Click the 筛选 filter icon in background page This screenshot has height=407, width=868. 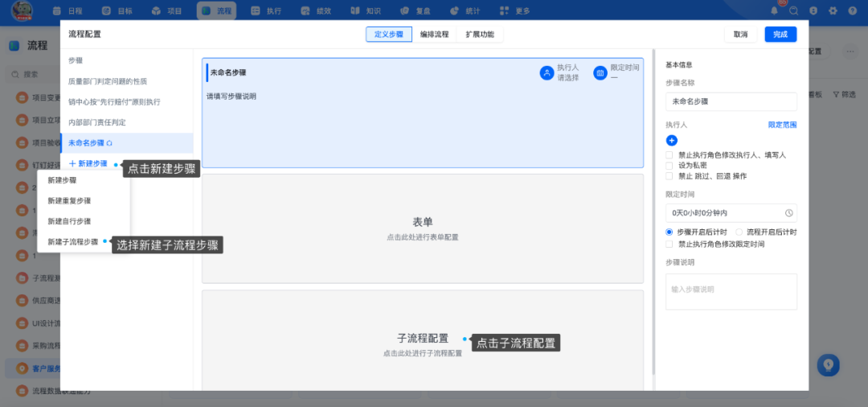click(836, 95)
